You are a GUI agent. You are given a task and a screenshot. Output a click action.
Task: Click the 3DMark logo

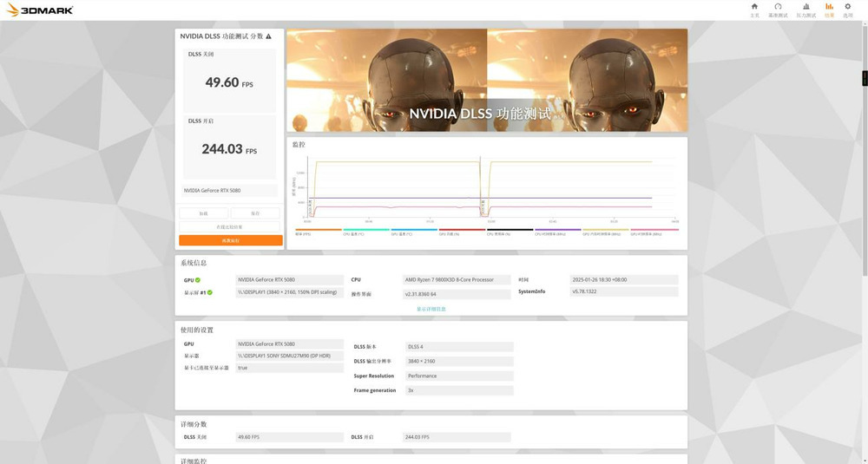tap(39, 10)
